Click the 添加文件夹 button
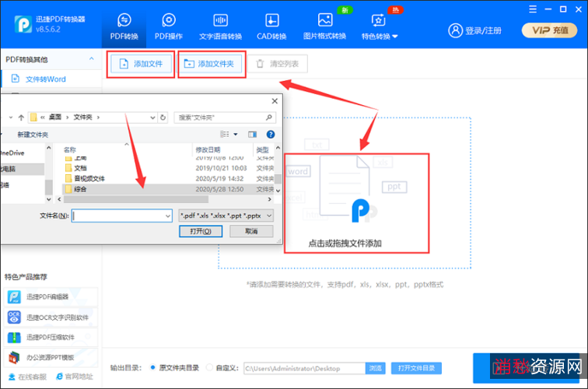 click(x=210, y=64)
